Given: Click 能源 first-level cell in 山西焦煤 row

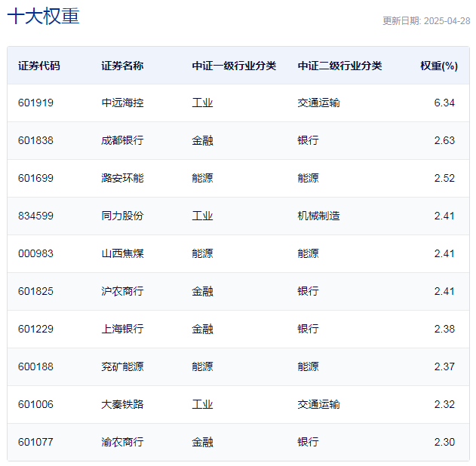Looking at the screenshot, I should (202, 253).
